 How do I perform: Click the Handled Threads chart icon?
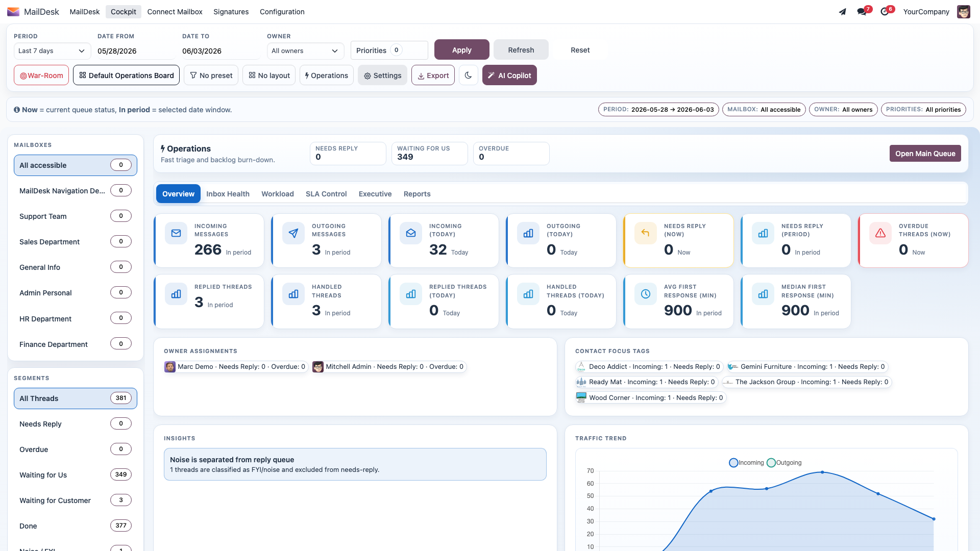[293, 294]
